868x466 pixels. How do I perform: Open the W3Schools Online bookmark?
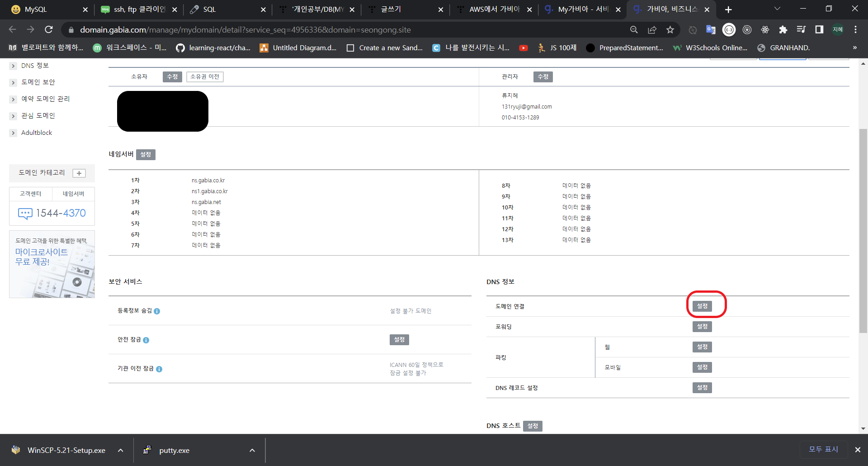pyautogui.click(x=710, y=48)
